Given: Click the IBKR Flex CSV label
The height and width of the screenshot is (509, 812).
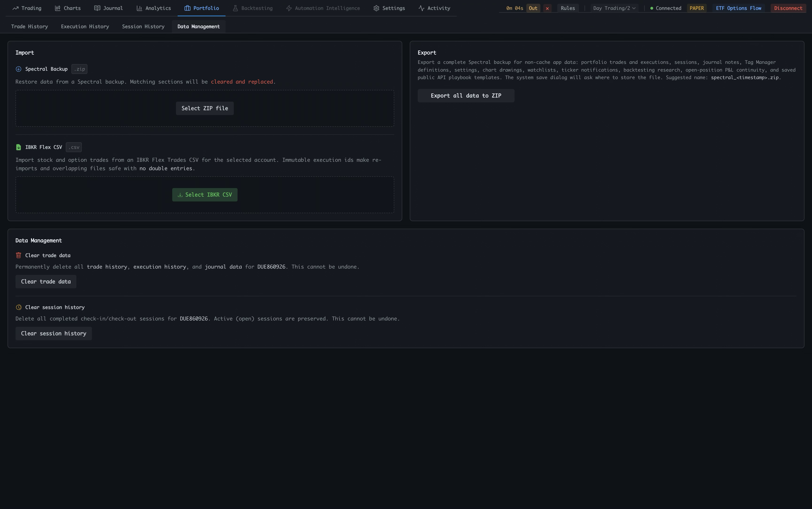Looking at the screenshot, I should pos(44,147).
